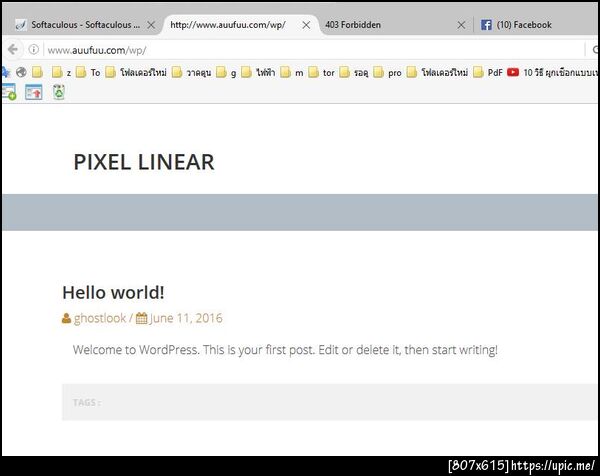The image size is (600, 476).
Task: Go back using the browser back arrow
Action: (x=13, y=49)
